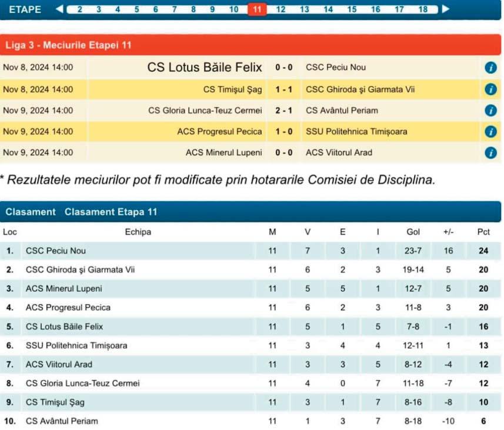The height and width of the screenshot is (430, 504).
Task: Click the Pct column header
Action: (x=483, y=232)
